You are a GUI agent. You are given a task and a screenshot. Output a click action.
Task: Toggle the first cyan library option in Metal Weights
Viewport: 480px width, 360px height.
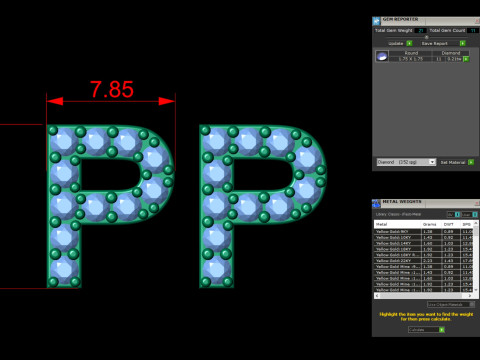pos(457,214)
